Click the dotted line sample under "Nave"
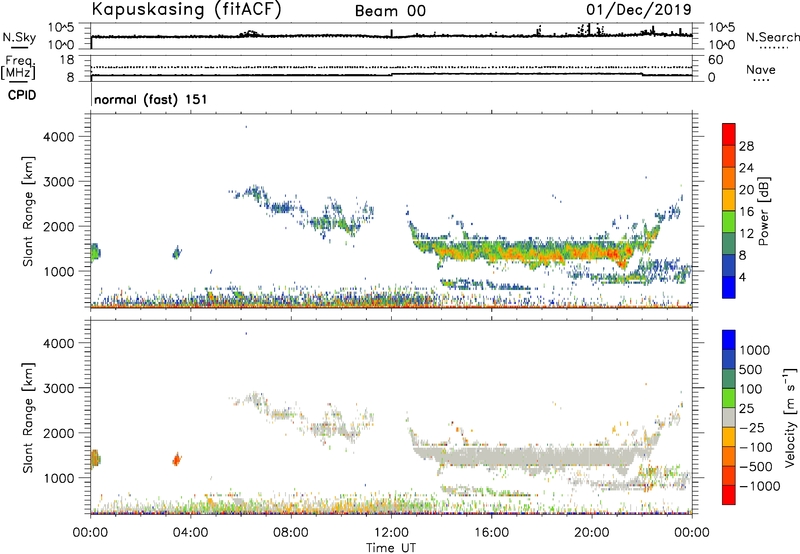Image resolution: width=800 pixels, height=554 pixels. (x=762, y=81)
